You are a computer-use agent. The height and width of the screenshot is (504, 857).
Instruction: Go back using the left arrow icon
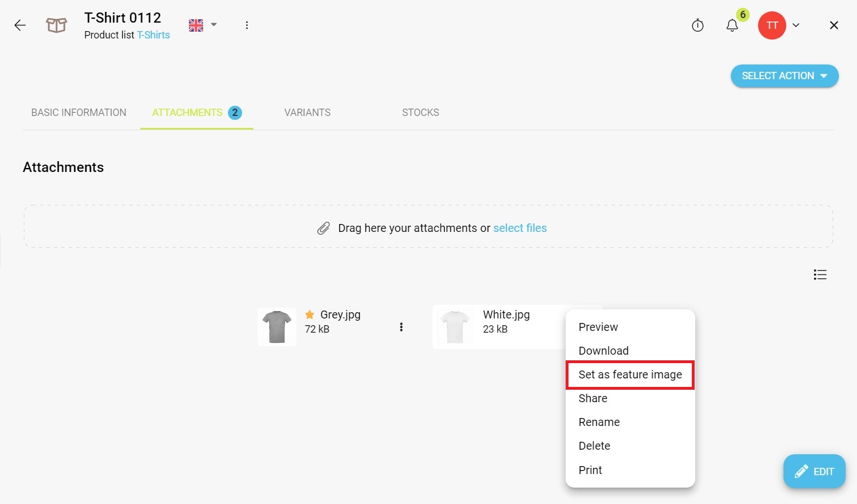[x=20, y=25]
